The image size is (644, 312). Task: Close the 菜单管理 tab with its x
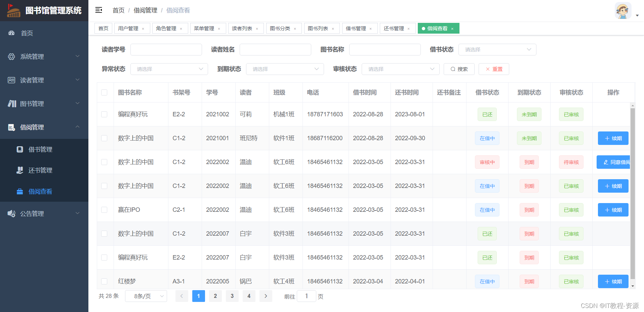pos(219,29)
